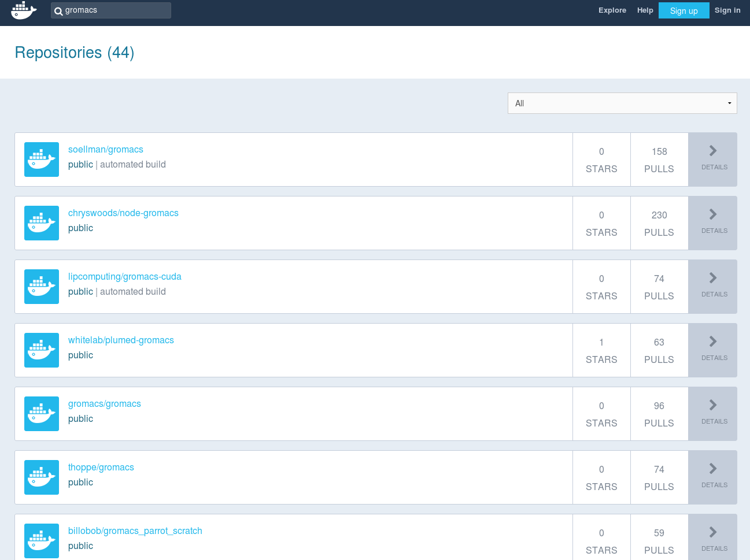Click the gromacs/gromacs whale icon
The width and height of the screenshot is (750, 560).
[42, 414]
